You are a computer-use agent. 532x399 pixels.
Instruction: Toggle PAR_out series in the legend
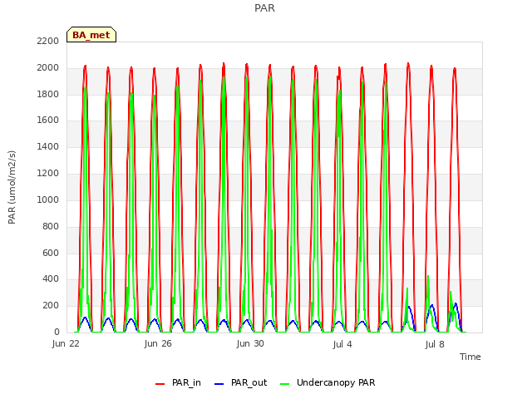[241, 382]
